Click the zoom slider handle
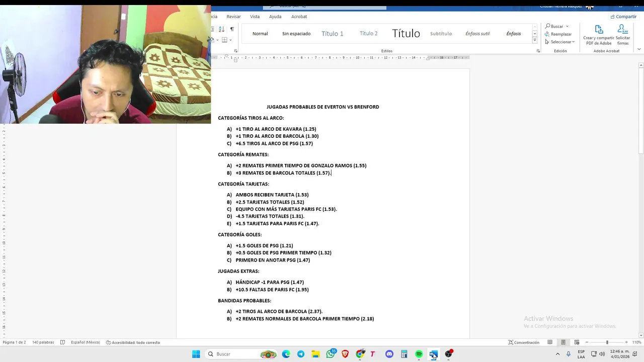Screen dimensions: 644x362 click(607, 342)
